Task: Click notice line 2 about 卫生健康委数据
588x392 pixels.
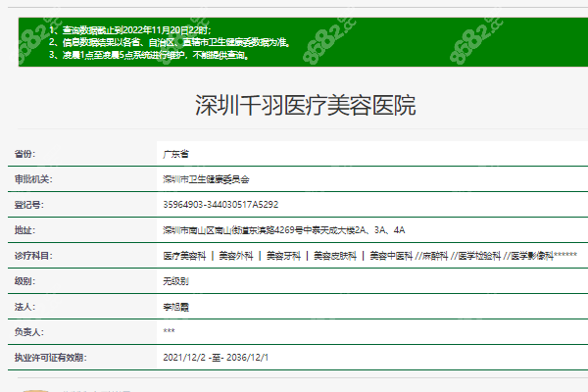Action: point(170,42)
